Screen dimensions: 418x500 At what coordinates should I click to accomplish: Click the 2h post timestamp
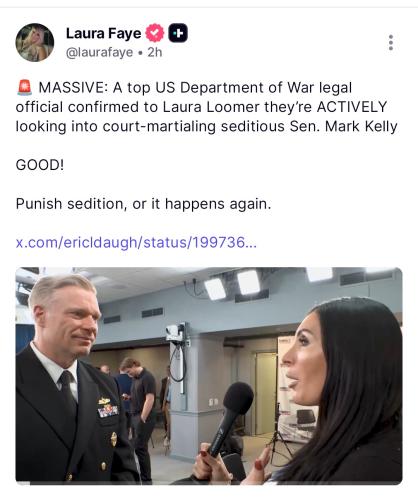click(155, 52)
